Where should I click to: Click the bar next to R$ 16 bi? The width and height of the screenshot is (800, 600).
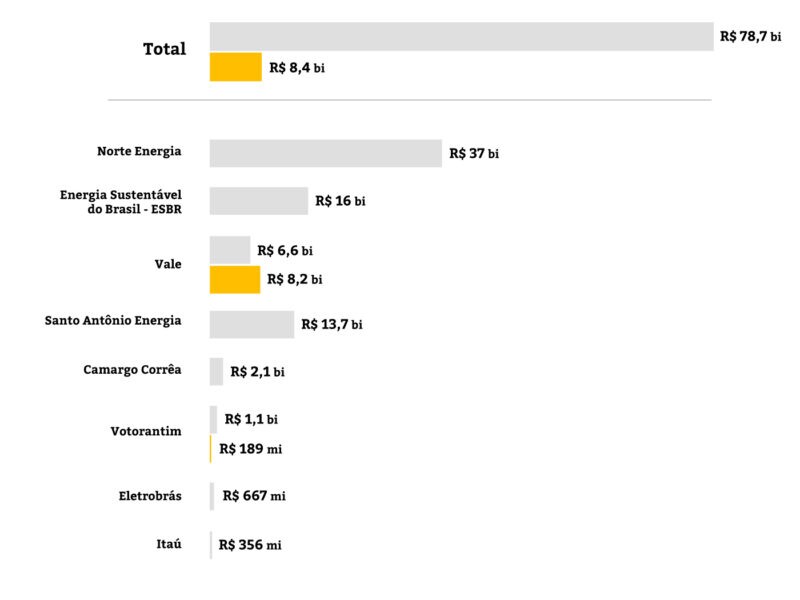pos(258,201)
